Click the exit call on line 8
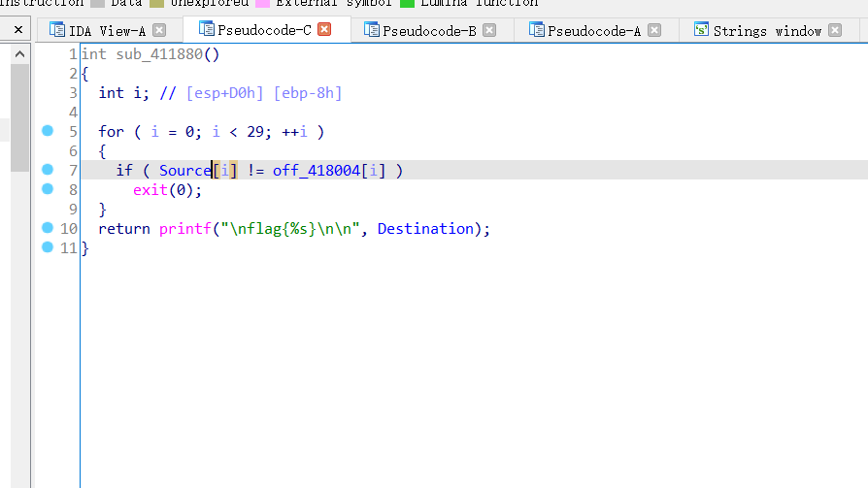 point(150,190)
